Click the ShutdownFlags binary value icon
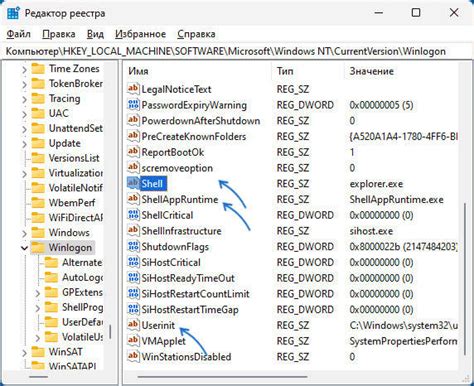474x386 pixels. 133,246
